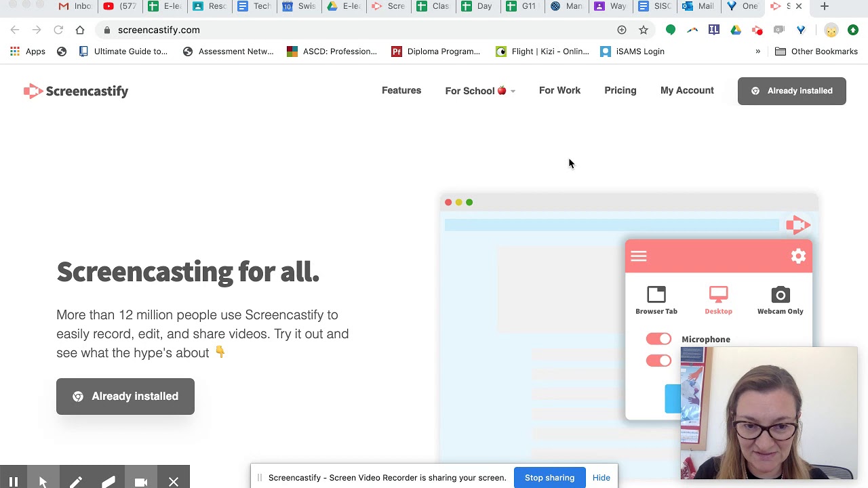
Task: Show hidden bookmarks via double chevron
Action: [758, 52]
